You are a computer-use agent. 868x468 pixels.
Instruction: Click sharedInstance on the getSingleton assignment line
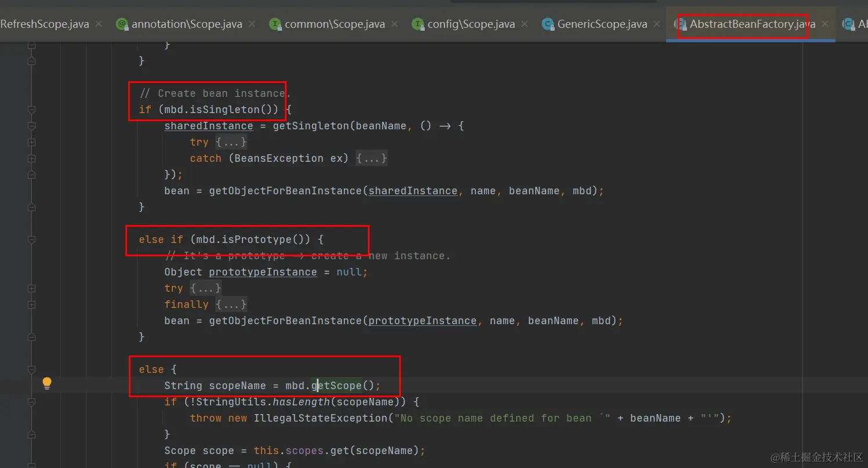coord(209,126)
